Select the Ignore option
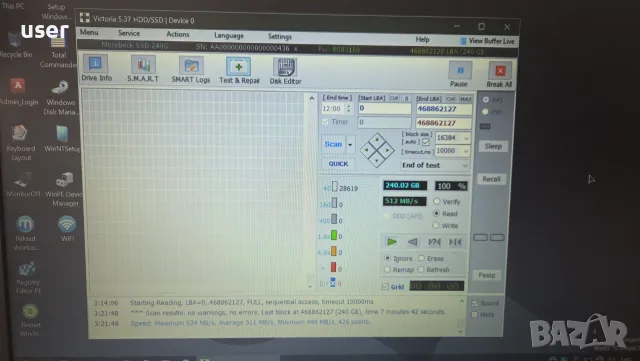This screenshot has width=640, height=361. coord(387,258)
